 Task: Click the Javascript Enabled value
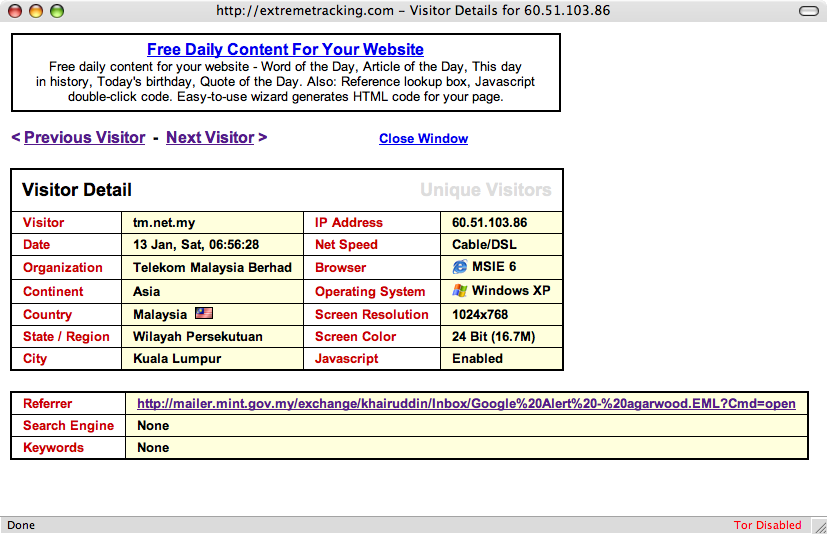(x=477, y=359)
